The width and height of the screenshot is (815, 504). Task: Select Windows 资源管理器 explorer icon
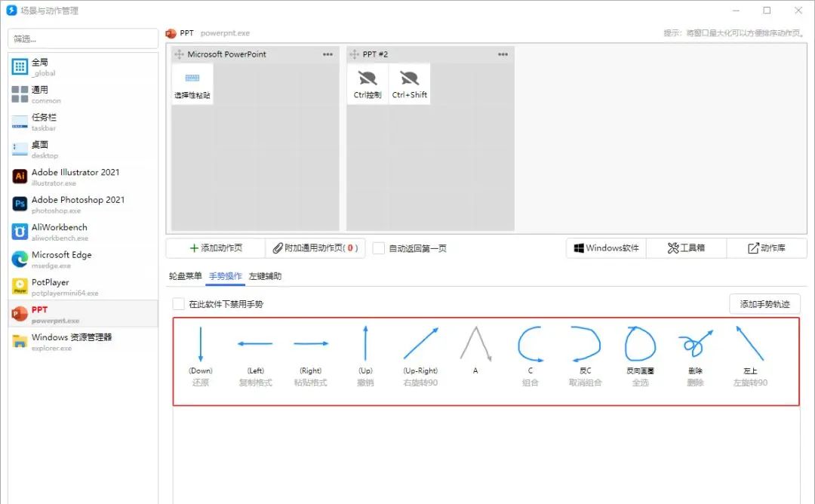click(x=20, y=341)
